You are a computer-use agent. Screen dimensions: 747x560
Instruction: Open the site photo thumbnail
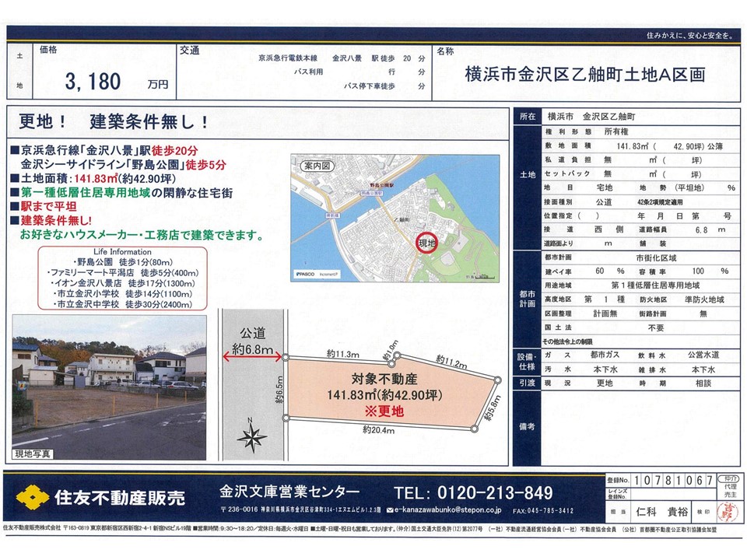point(109,387)
